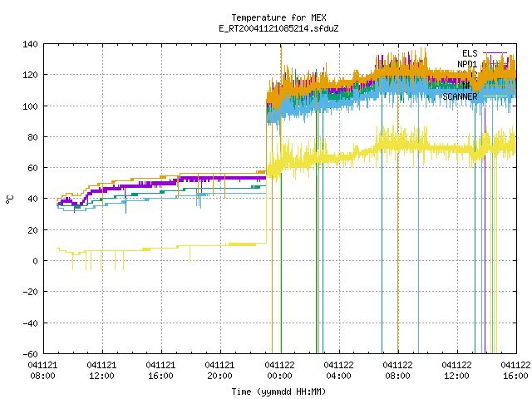532x399 pixels.
Task: Click the SCANNER legend label
Action: 460,96
